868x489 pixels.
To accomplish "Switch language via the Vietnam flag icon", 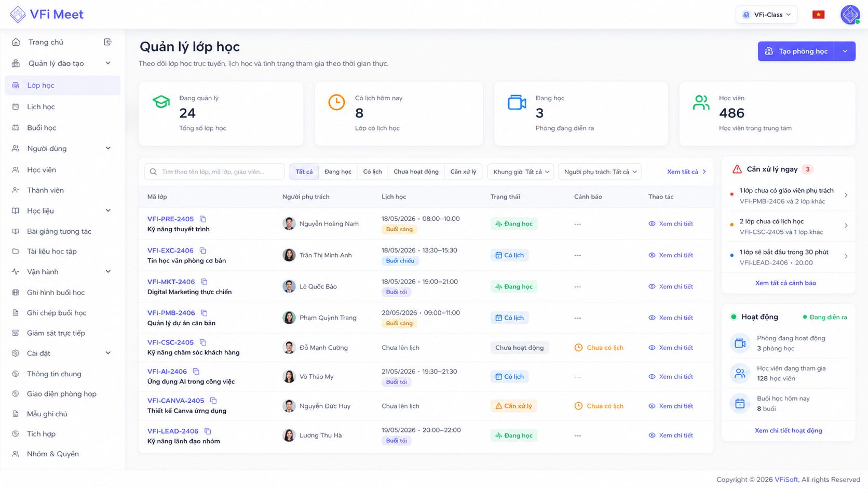I will point(819,15).
